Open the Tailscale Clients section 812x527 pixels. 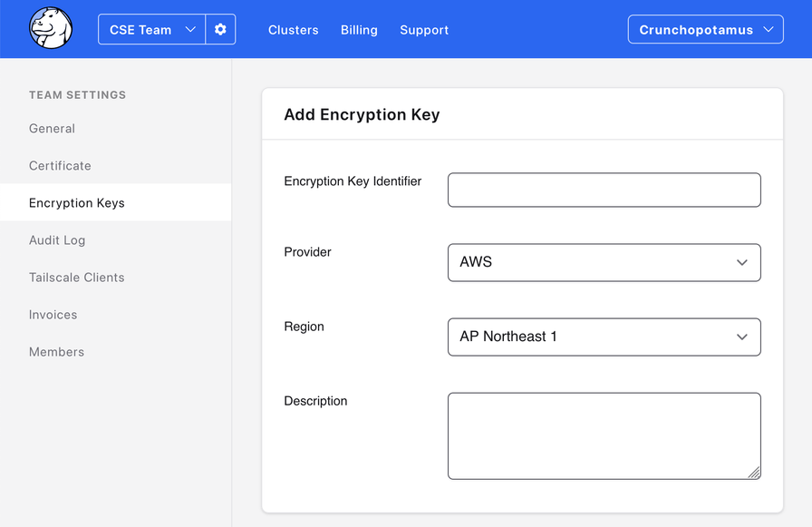coord(76,277)
